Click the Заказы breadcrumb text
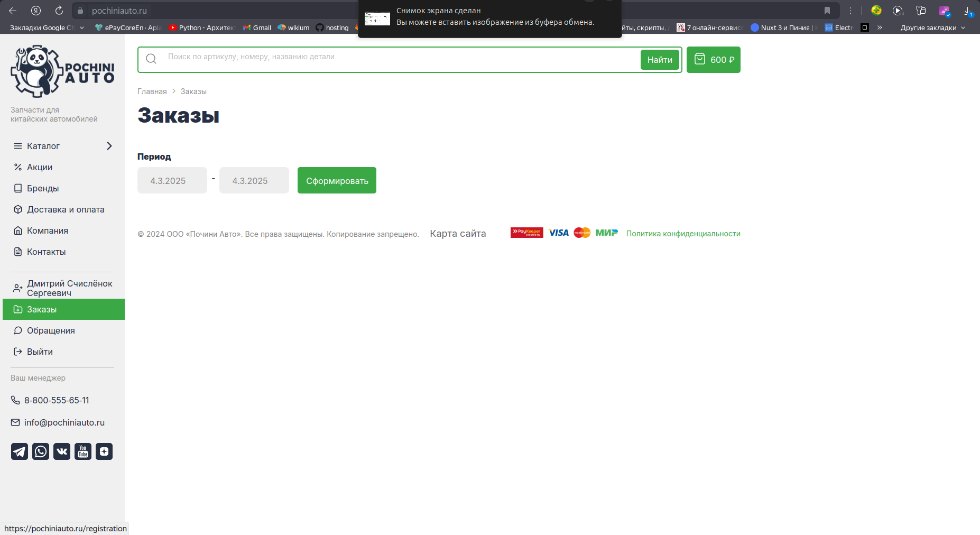This screenshot has width=980, height=535. (193, 91)
